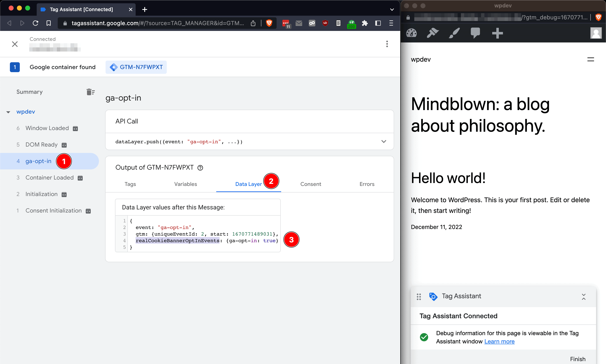606x364 pixels.
Task: Expand the dataLayer.push API call chevron
Action: tap(384, 142)
